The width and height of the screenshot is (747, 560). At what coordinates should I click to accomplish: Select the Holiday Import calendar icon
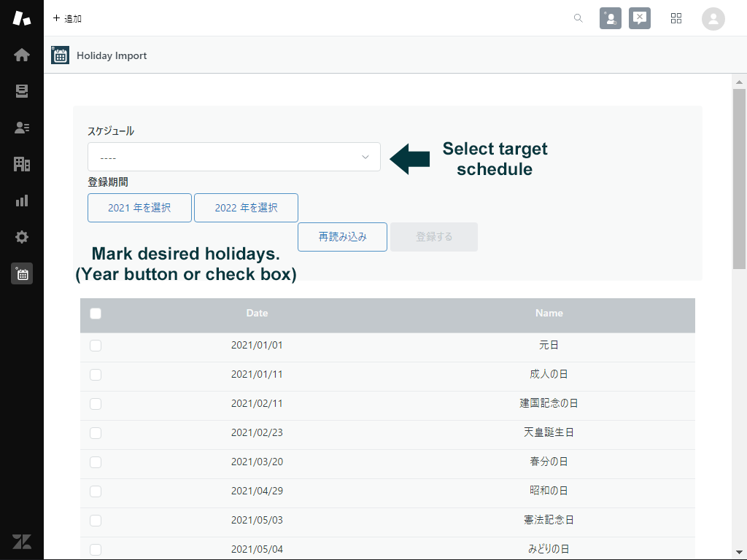click(22, 273)
